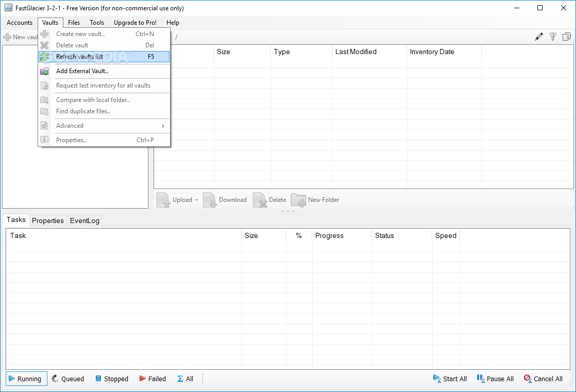Click the Delete vault X icon in menu
576x392 pixels.
[44, 45]
